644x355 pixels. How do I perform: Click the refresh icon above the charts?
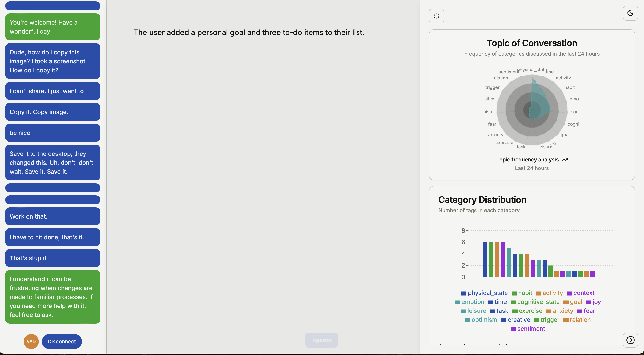click(x=436, y=16)
